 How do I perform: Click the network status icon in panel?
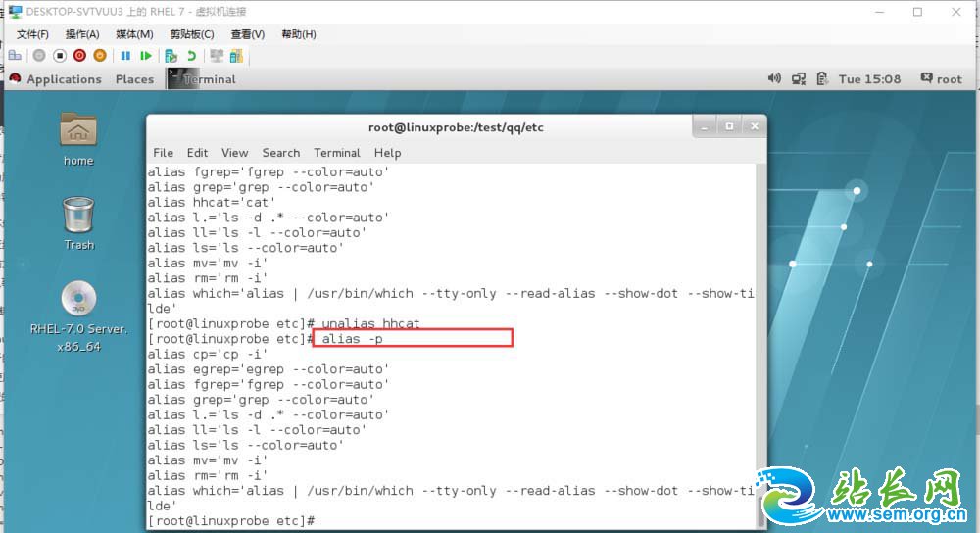click(x=799, y=79)
